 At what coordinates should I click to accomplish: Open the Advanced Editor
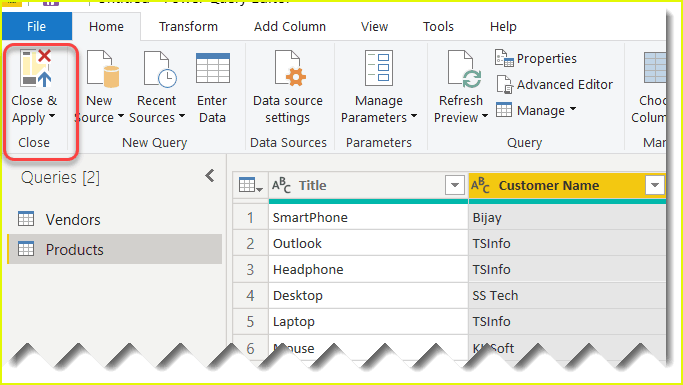coord(554,84)
